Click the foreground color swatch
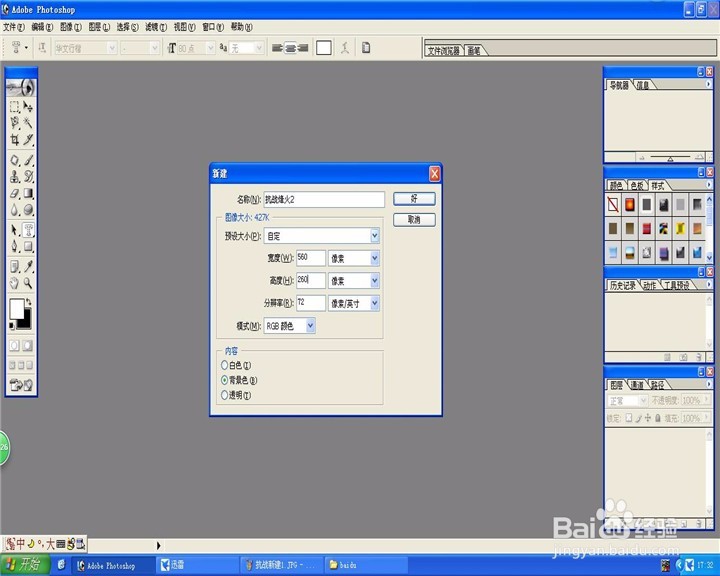The width and height of the screenshot is (720, 576). [17, 309]
